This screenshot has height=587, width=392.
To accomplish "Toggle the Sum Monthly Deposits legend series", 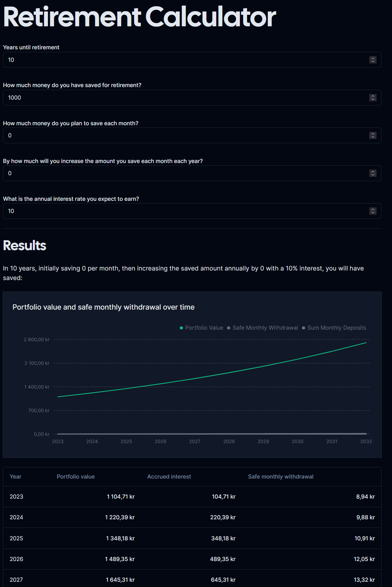I will coord(334,328).
